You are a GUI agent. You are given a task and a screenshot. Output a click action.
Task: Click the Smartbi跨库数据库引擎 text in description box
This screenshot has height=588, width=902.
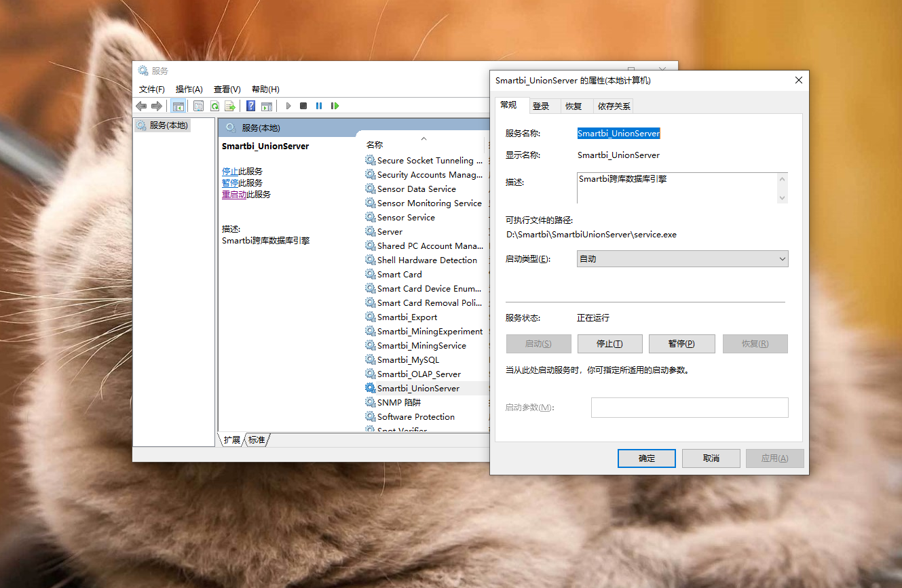623,180
